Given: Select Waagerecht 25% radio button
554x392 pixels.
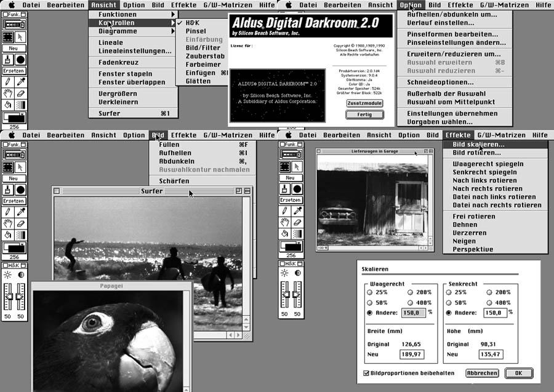Looking at the screenshot, I should click(x=369, y=292).
